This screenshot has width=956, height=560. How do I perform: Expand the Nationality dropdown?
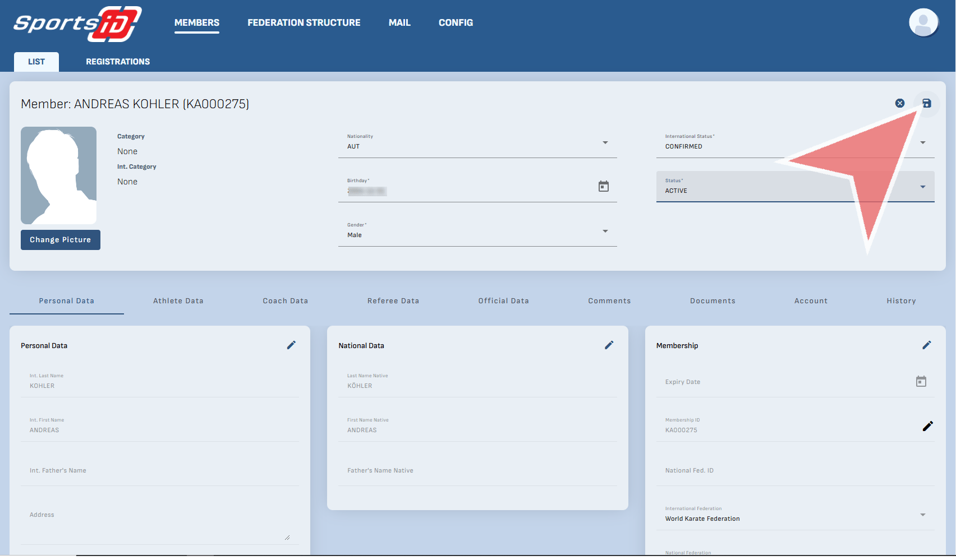[605, 142]
